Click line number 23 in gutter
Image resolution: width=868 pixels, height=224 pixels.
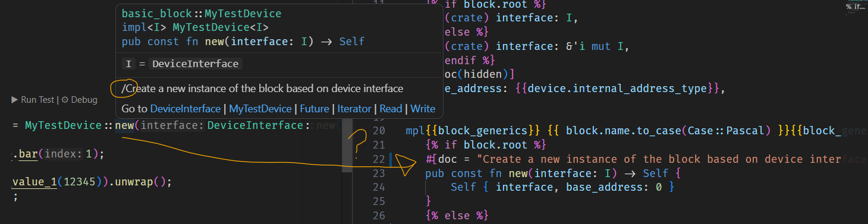click(379, 173)
